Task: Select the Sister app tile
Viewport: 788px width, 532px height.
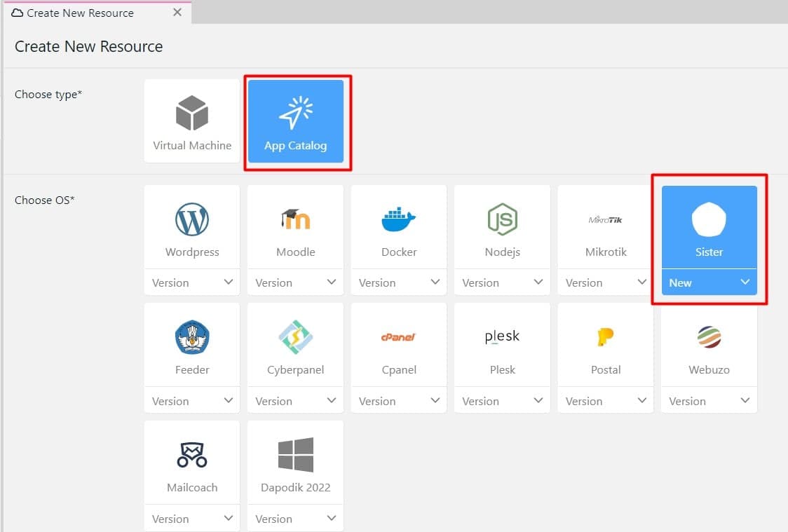Action: click(709, 227)
